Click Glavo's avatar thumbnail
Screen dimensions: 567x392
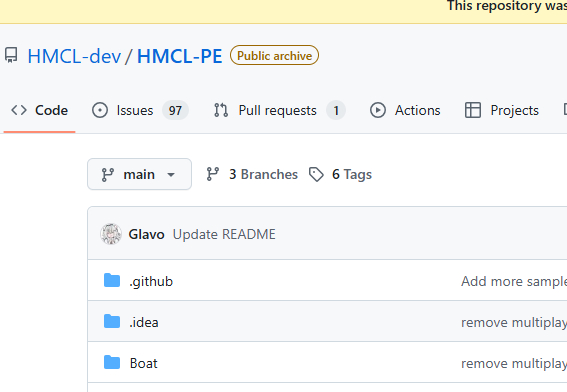(x=111, y=234)
